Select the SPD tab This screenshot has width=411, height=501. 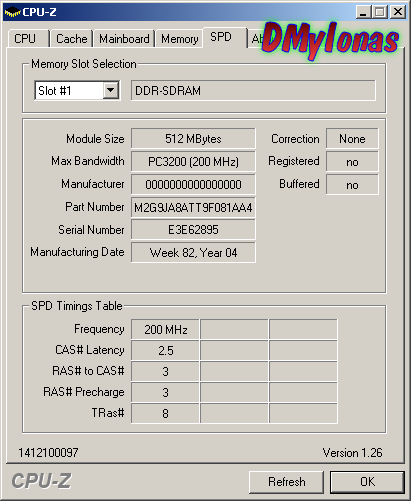pos(224,37)
